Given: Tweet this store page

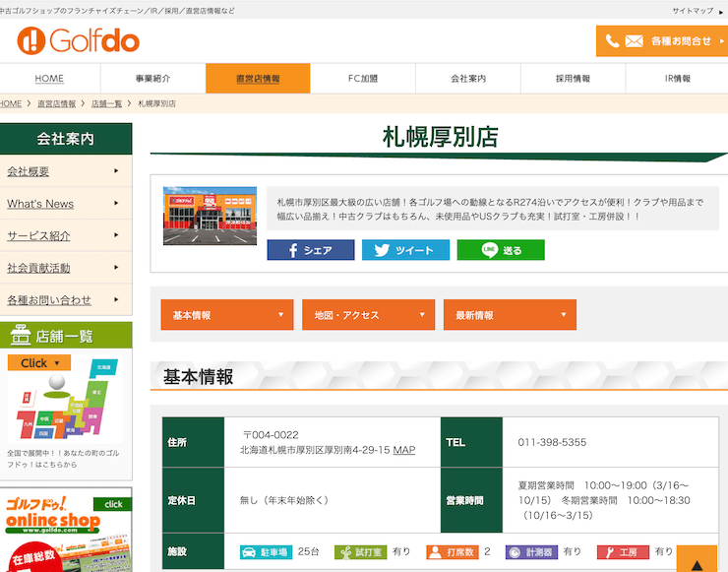Looking at the screenshot, I should (405, 250).
